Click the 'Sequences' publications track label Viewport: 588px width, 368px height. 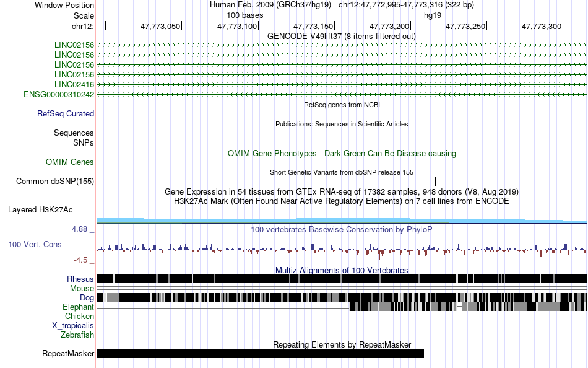[74, 133]
